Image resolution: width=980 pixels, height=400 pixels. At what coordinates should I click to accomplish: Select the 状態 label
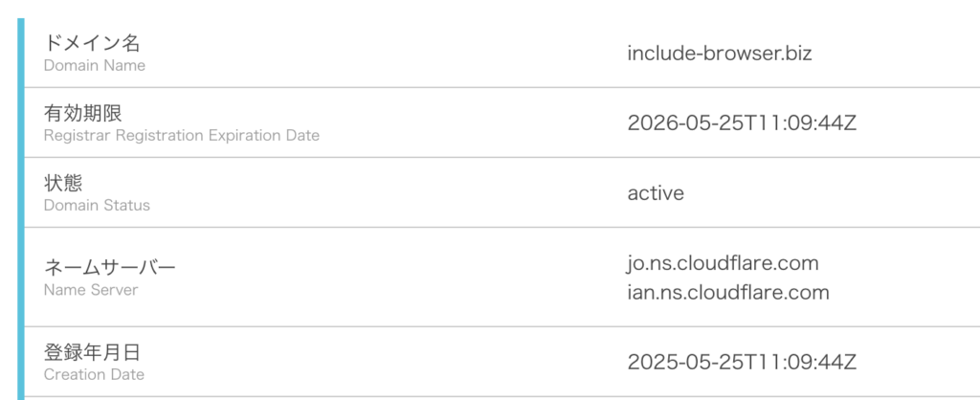(x=63, y=183)
